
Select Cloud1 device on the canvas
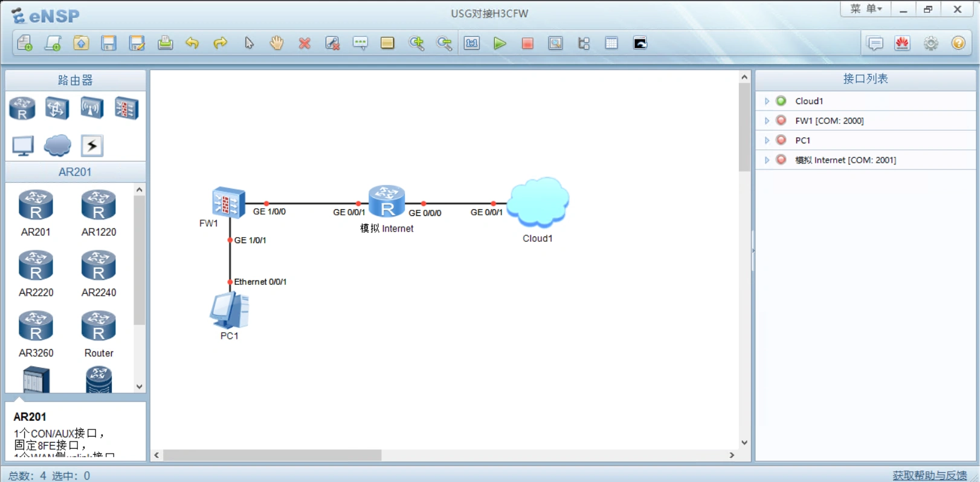point(538,203)
